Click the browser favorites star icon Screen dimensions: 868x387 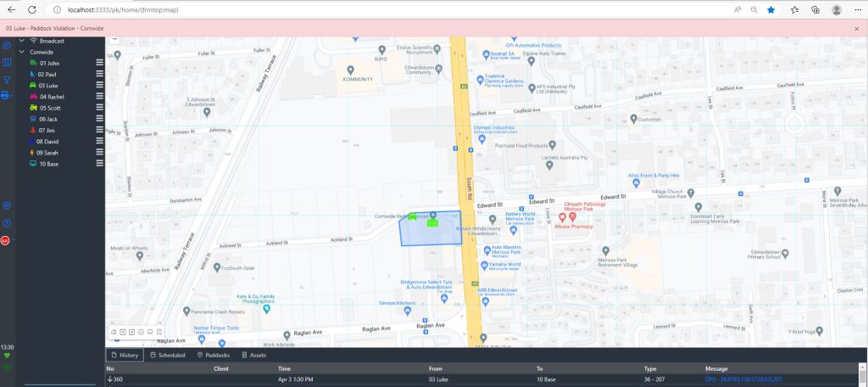[771, 9]
